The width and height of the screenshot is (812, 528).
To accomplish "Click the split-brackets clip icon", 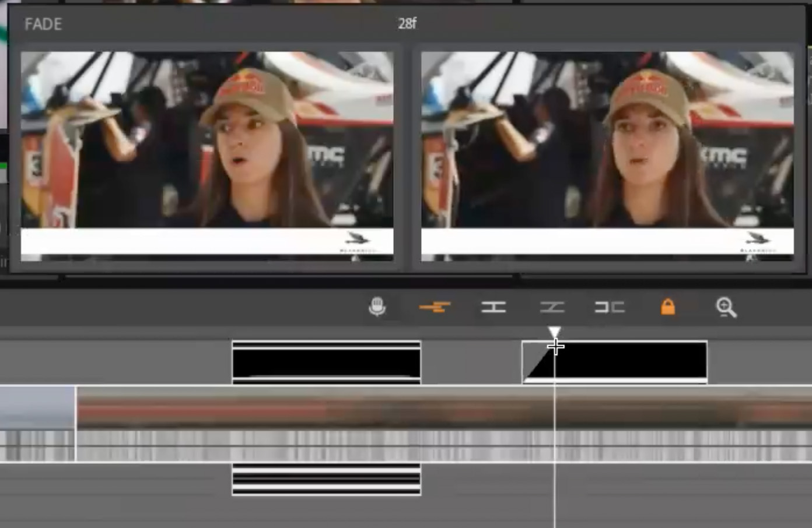I will (x=610, y=307).
